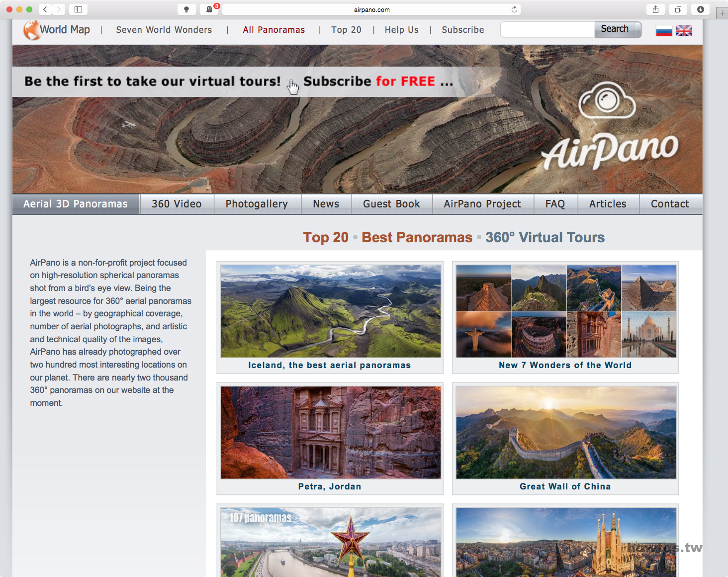The height and width of the screenshot is (577, 728).
Task: Open Seven World Wonders page
Action: (x=164, y=30)
